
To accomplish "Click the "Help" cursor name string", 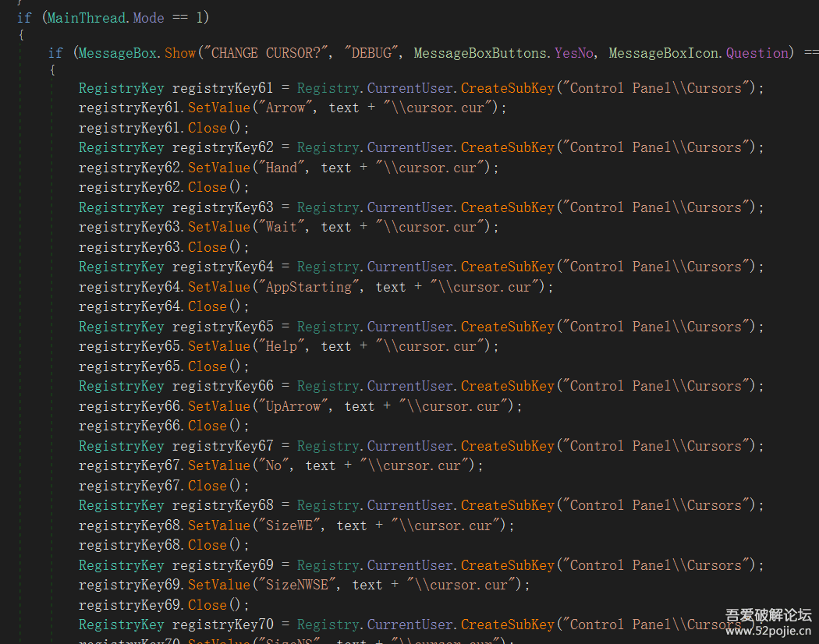I will point(282,346).
